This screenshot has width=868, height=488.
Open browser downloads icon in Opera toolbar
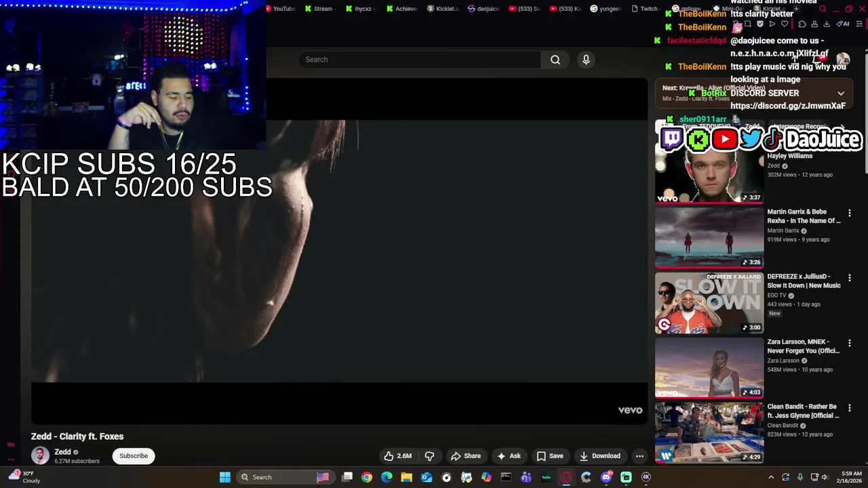click(x=827, y=24)
